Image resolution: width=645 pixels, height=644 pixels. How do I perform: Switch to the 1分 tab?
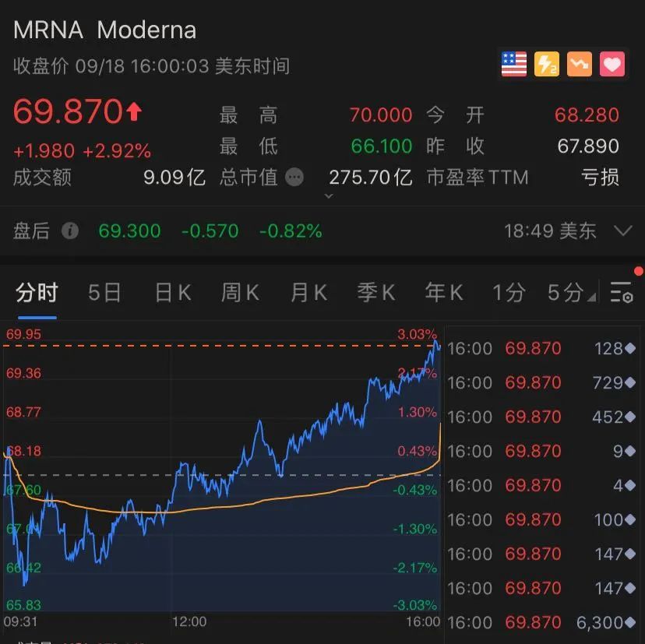(509, 293)
